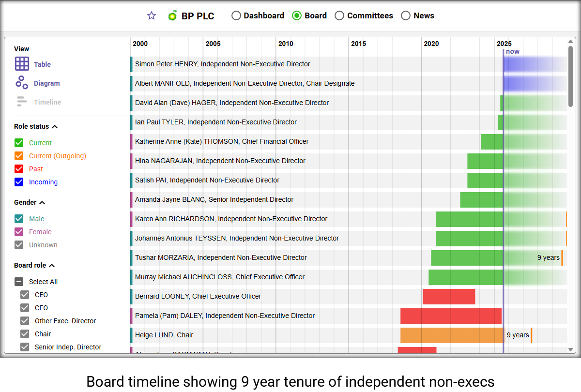Click the 2010 year label on timeline axis
581x392 pixels.
(286, 44)
